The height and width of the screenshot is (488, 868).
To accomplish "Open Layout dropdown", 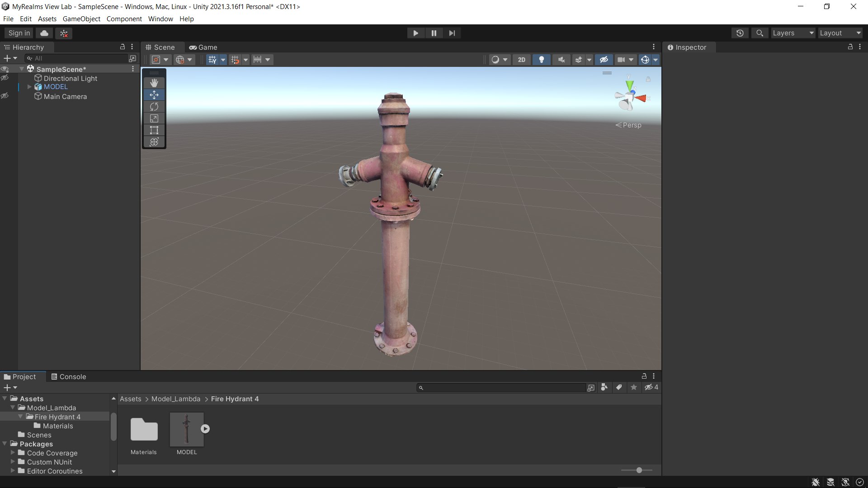I will (840, 33).
